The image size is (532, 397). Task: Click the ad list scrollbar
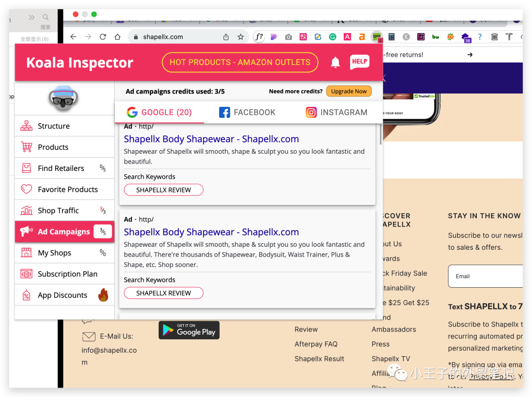pos(380,134)
